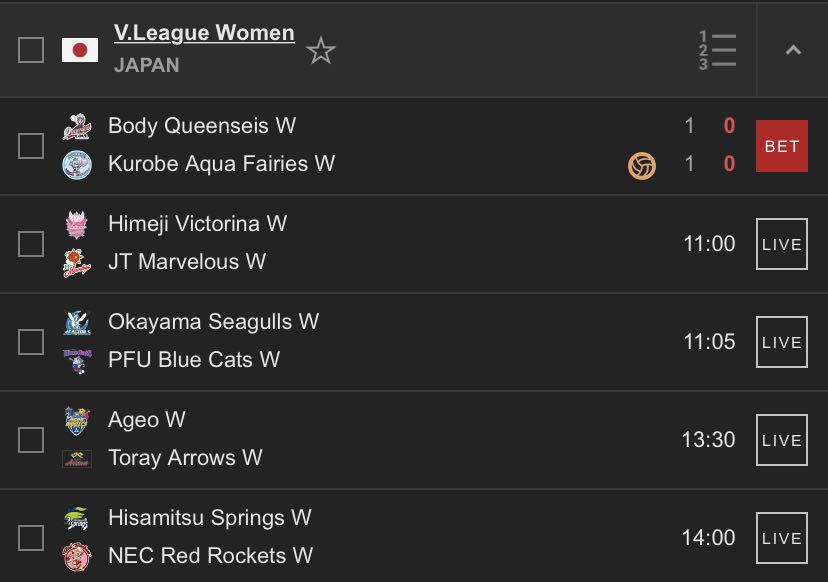Open the standings list icon
The height and width of the screenshot is (582, 828).
pos(717,50)
